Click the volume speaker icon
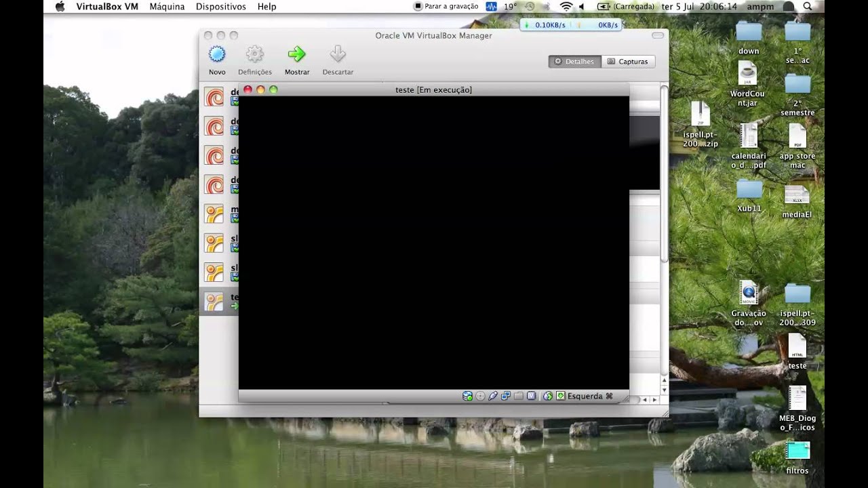This screenshot has width=868, height=488. tap(581, 6)
